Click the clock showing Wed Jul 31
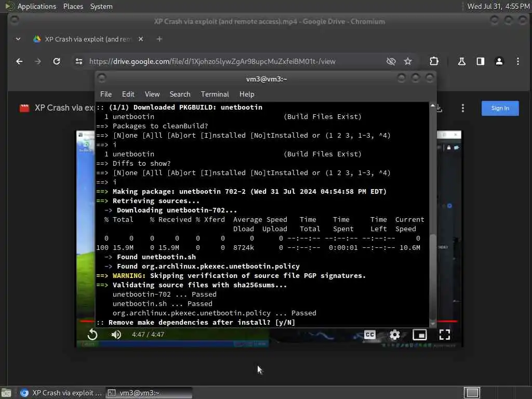The image size is (532, 399). point(498,6)
